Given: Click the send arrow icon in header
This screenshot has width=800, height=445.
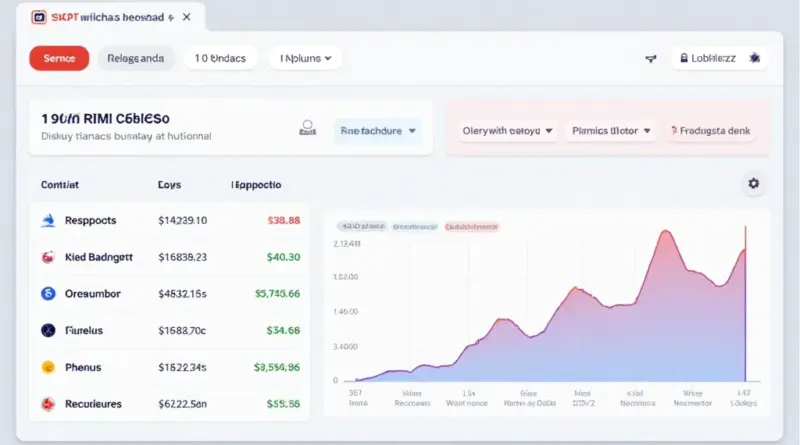Looking at the screenshot, I should click(x=651, y=59).
